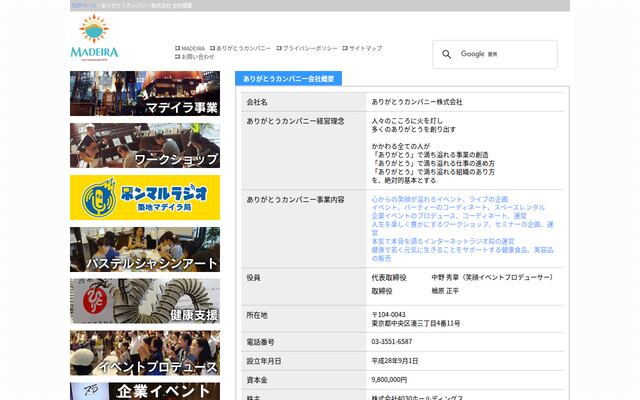Click the TOPページ breadcrumb link
Image resolution: width=640 pixels, height=400 pixels.
tap(84, 6)
